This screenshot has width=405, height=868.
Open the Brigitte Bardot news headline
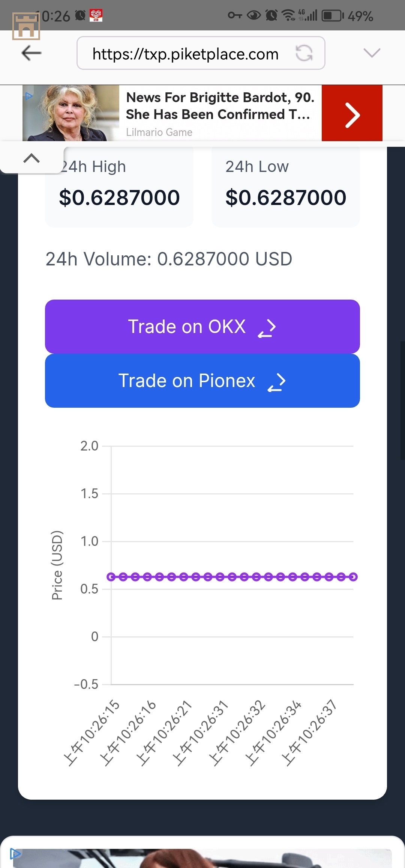pyautogui.click(x=220, y=106)
